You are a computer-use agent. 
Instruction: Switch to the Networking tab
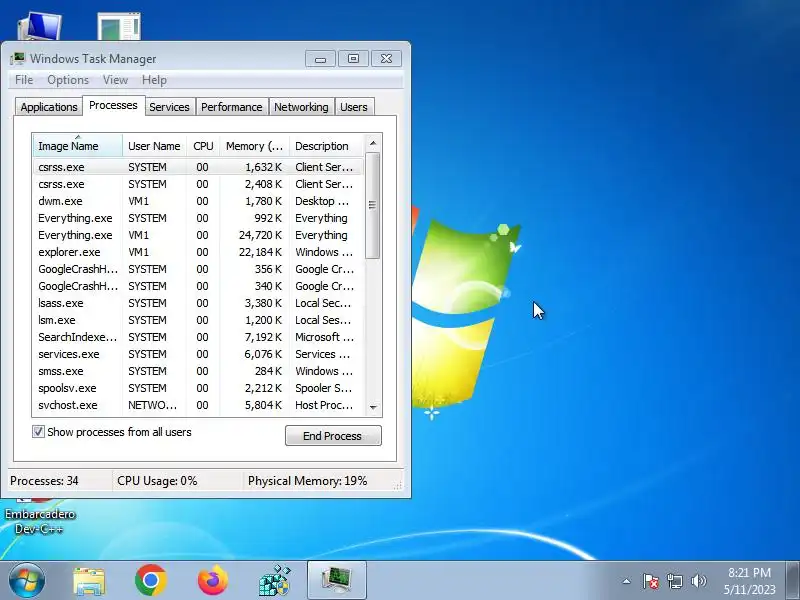(x=301, y=107)
